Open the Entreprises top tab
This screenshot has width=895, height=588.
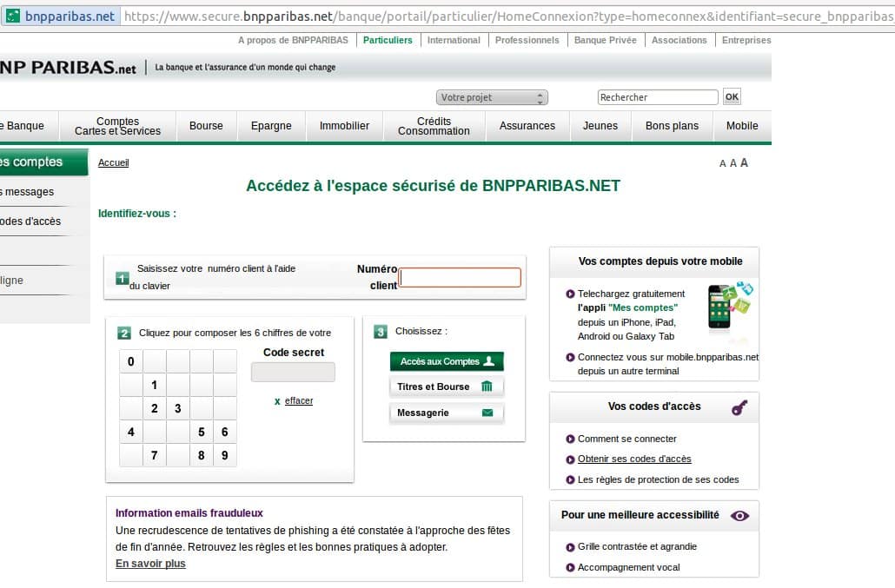click(746, 41)
